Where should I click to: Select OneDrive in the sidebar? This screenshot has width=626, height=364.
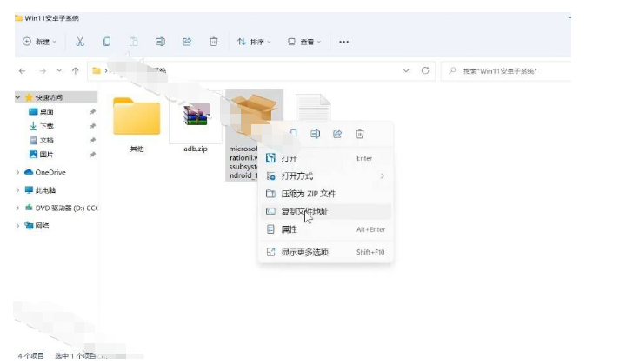pos(45,172)
